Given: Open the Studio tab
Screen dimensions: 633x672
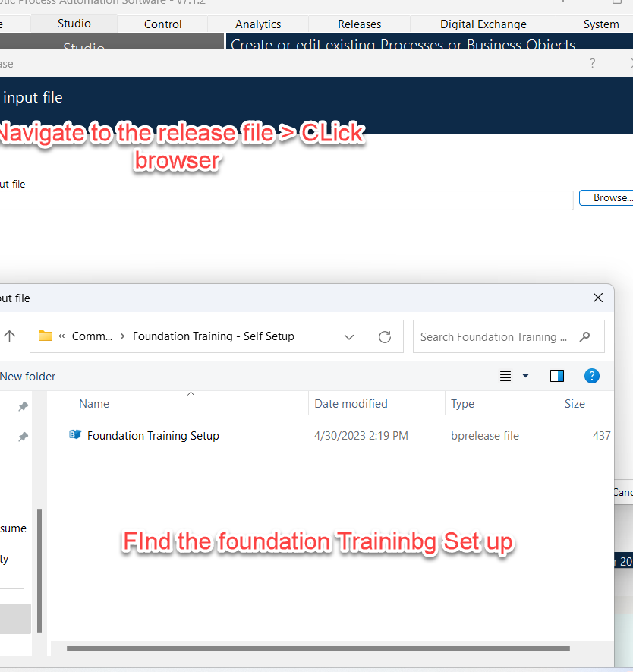Looking at the screenshot, I should tap(74, 24).
